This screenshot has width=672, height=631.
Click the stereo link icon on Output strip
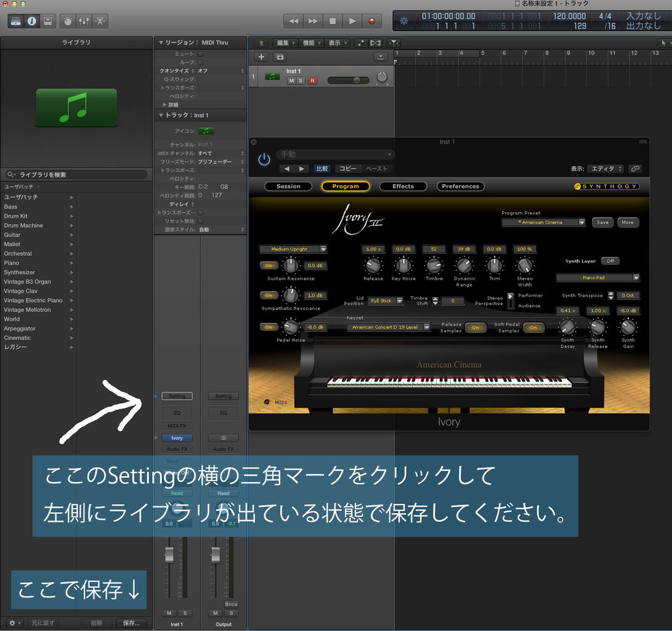tap(224, 438)
